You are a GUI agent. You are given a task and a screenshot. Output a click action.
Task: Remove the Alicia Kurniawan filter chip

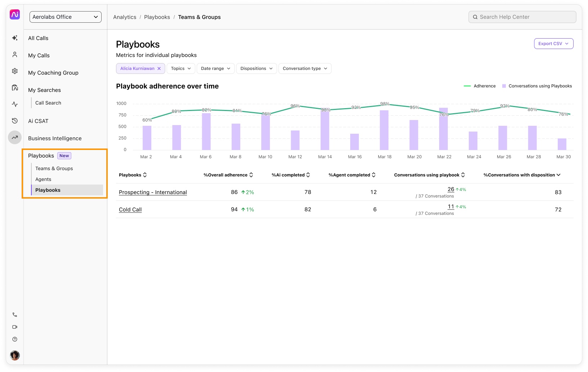159,68
